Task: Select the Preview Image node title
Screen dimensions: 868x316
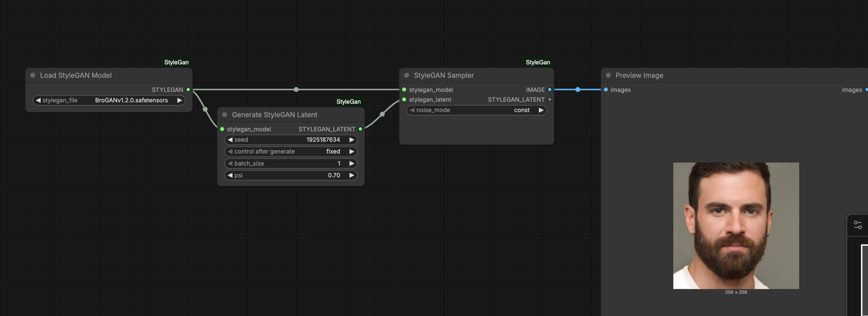Action: 639,75
